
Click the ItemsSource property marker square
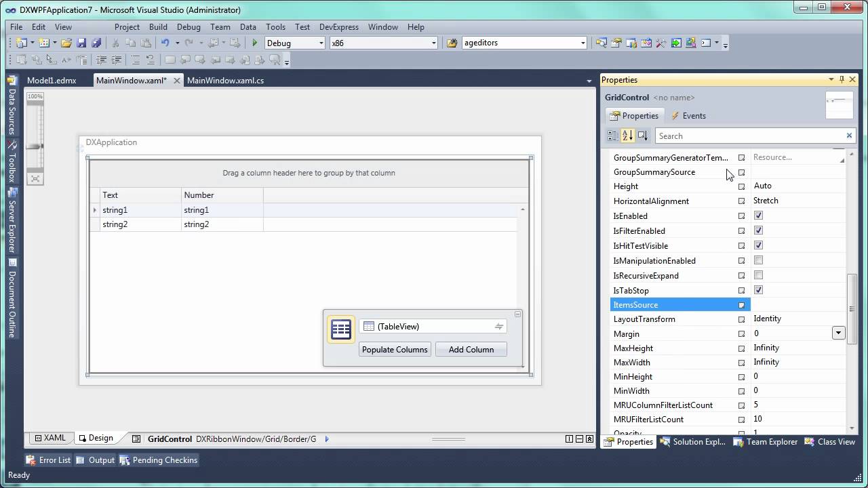click(741, 305)
